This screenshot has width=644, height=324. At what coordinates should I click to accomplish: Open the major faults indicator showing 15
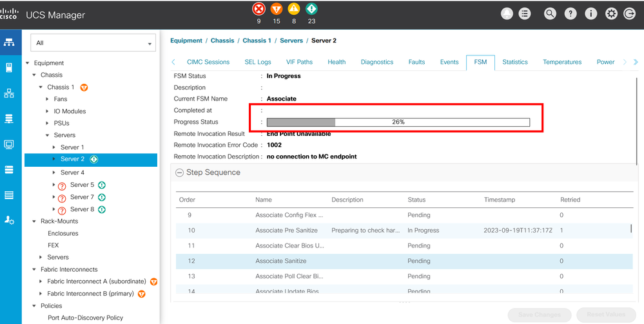tap(277, 9)
